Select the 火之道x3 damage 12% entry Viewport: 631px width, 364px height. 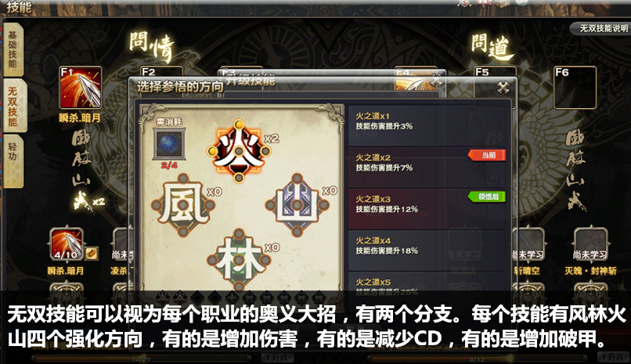click(x=427, y=209)
